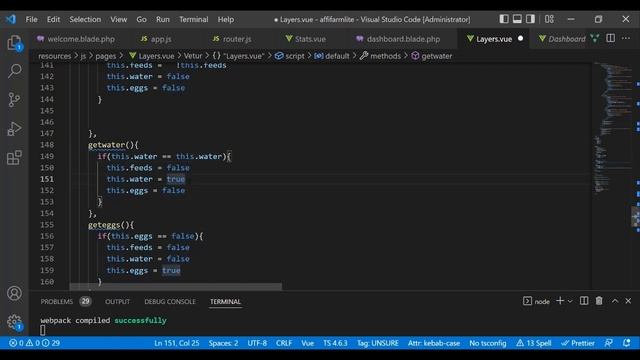Screen dimensions: 640x360
Task: Split the editor right
Action: (611, 38)
